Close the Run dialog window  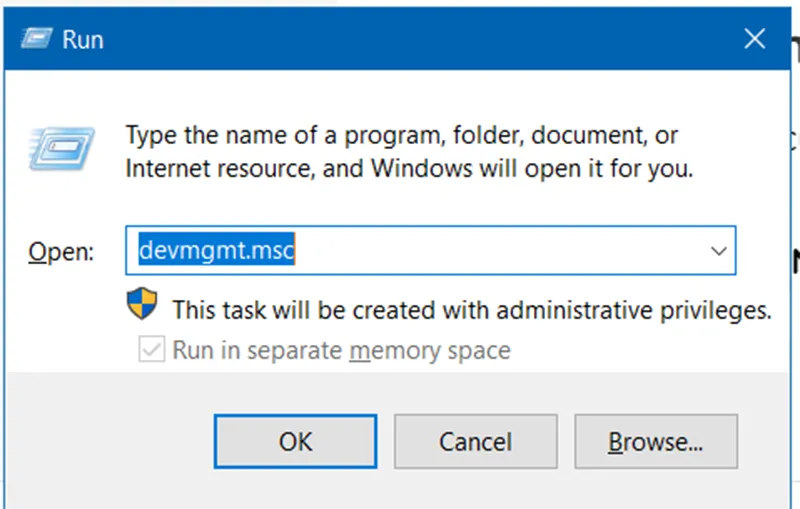(754, 39)
